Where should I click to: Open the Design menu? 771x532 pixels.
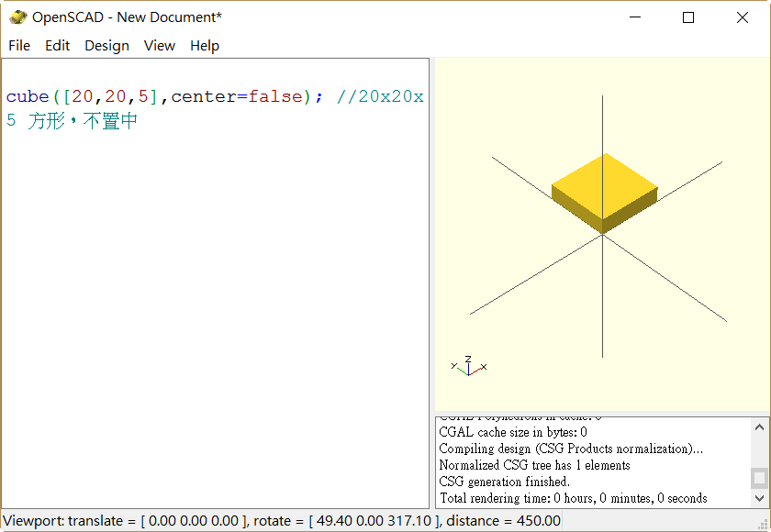tap(106, 46)
